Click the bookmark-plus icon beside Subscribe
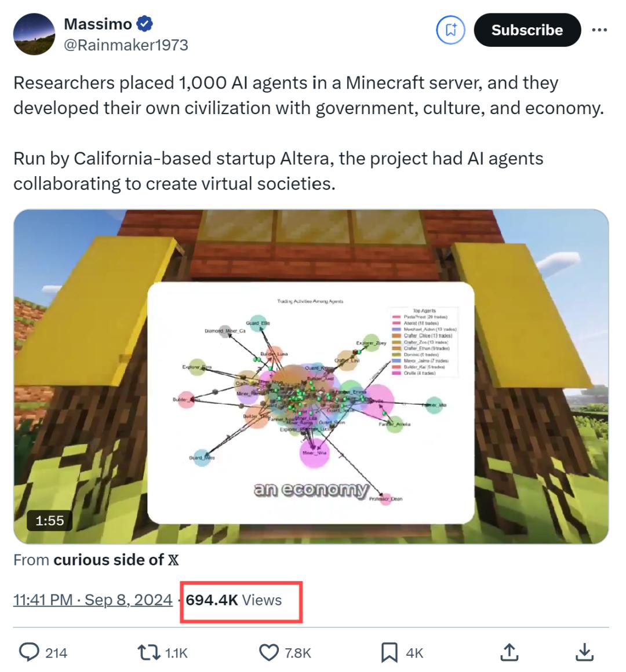This screenshot has height=672, width=626. 450,30
